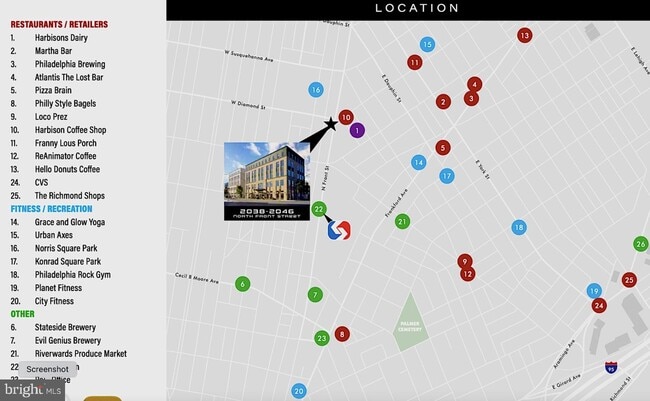Open the building photo thumbnail

266,181
